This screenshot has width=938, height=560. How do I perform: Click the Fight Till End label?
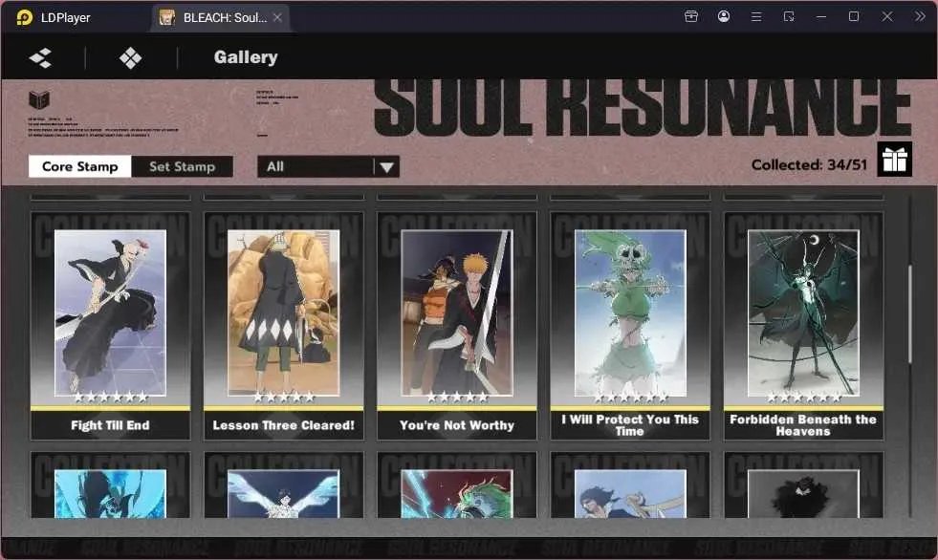[111, 425]
